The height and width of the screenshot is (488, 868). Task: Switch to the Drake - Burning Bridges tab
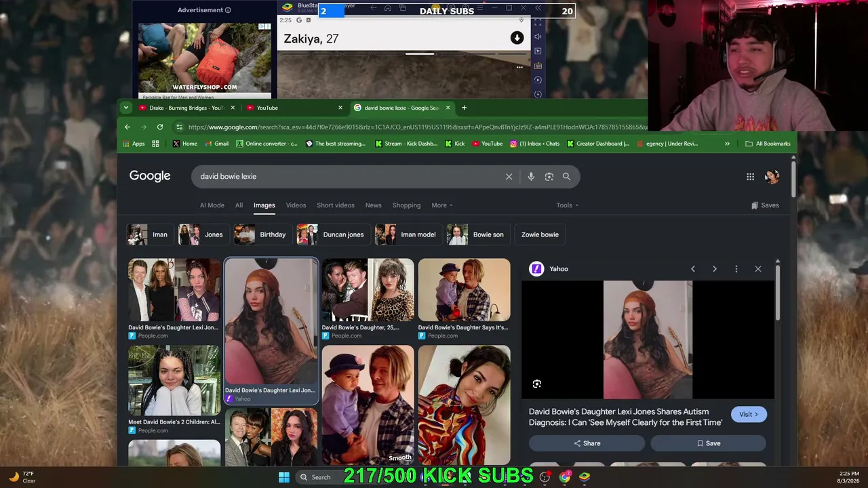point(186,108)
